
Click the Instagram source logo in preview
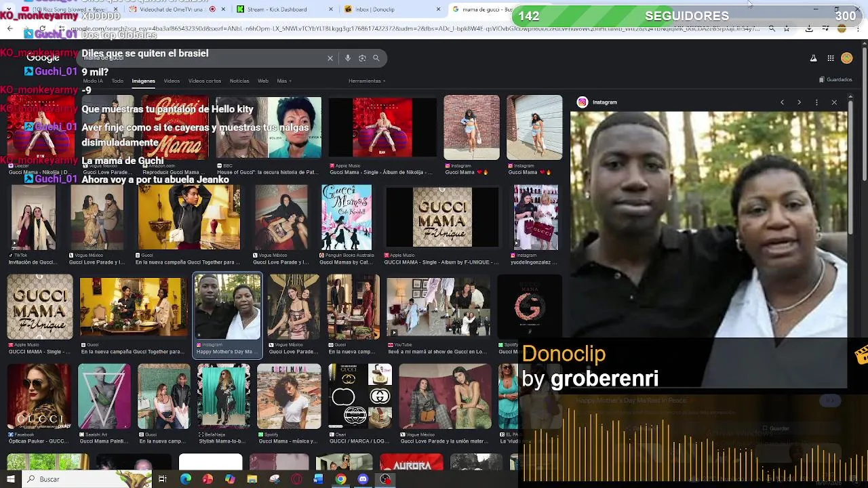[x=582, y=102]
